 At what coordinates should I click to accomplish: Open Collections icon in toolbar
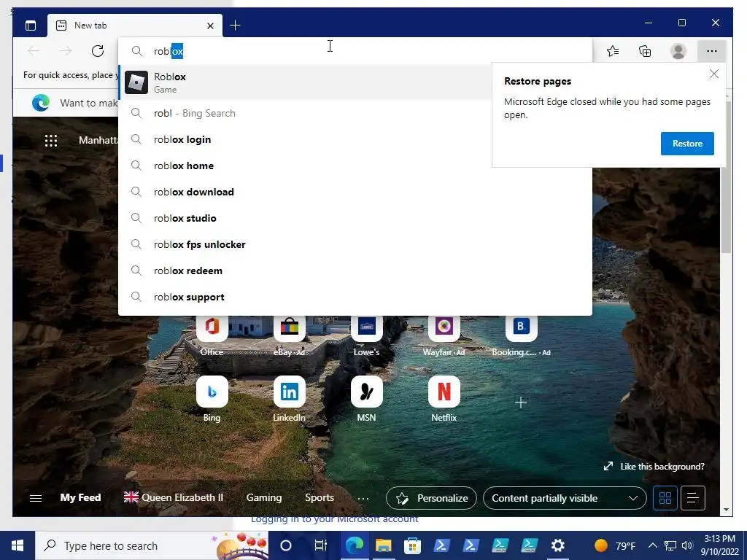click(645, 51)
